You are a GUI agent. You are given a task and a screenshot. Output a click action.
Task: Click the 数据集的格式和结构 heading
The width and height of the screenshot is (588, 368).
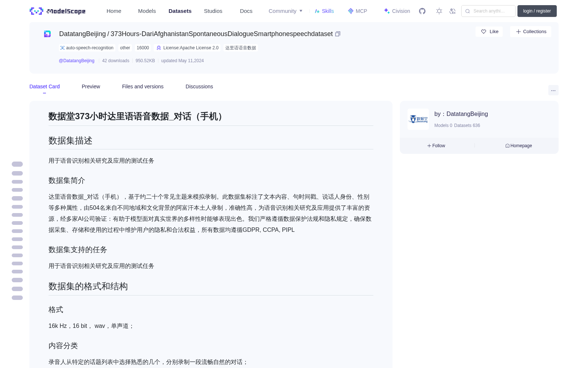88,286
